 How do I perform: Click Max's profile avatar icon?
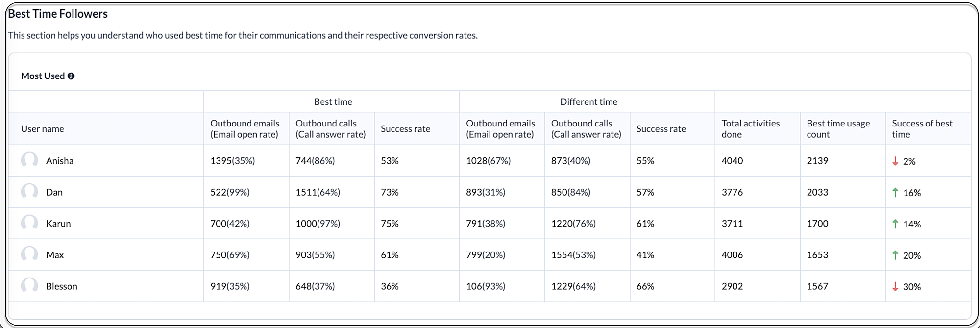pos(29,254)
